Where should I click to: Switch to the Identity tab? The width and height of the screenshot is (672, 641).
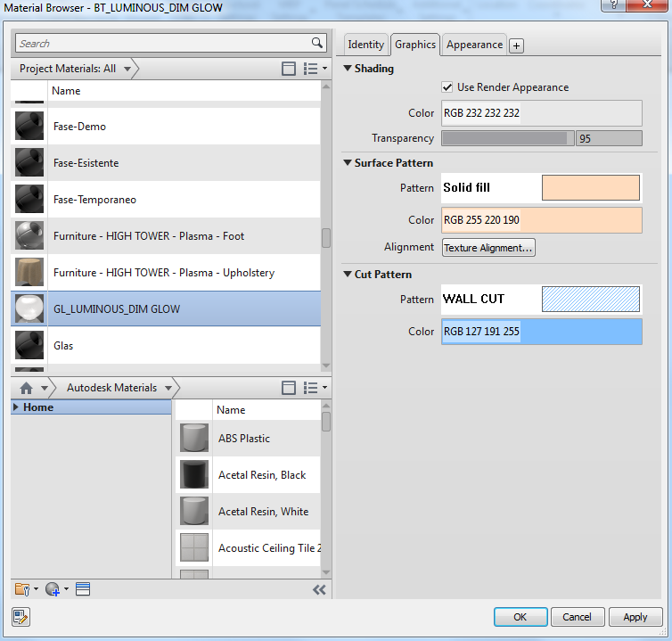(x=365, y=45)
